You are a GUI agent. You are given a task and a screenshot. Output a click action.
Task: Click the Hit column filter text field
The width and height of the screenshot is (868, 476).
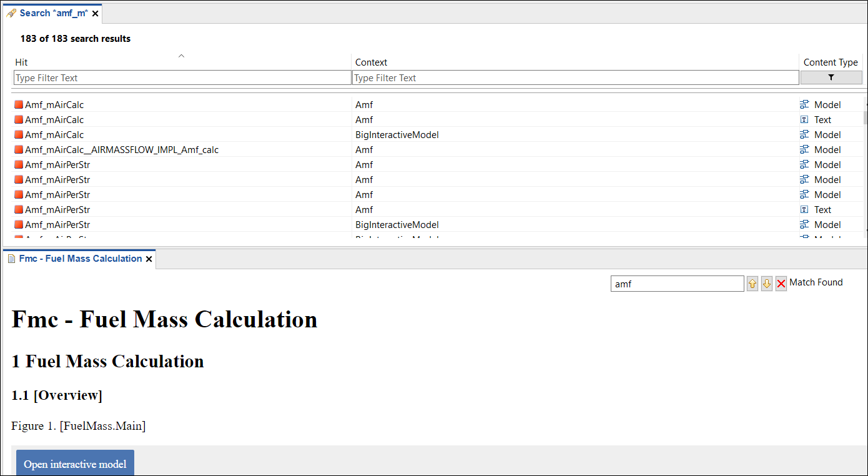pos(182,77)
